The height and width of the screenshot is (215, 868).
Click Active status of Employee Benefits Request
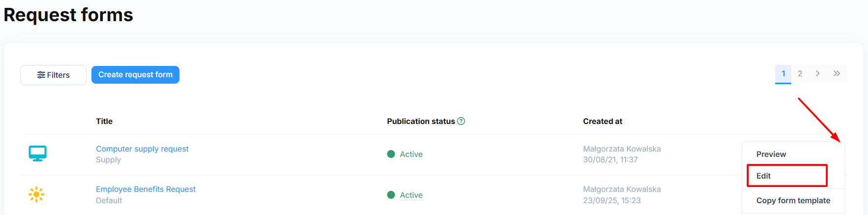point(411,195)
